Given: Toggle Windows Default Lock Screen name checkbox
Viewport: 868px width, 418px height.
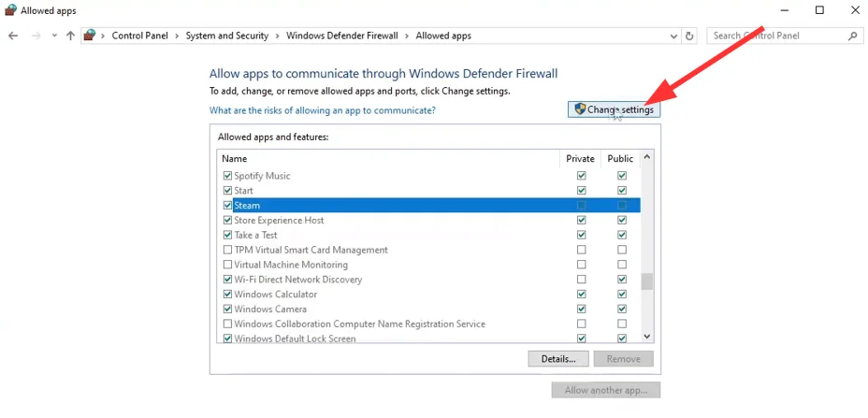Looking at the screenshot, I should 227,339.
